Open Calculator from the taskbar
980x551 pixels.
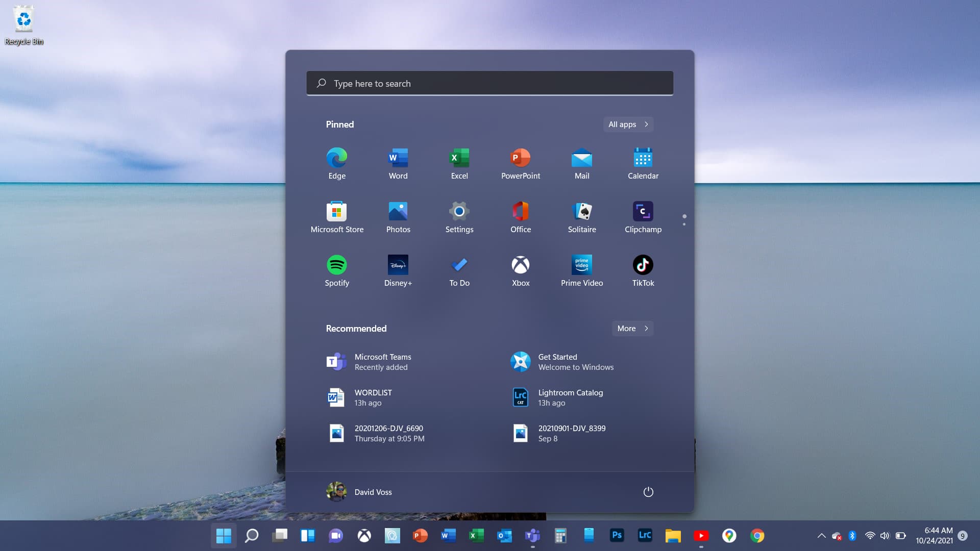pos(560,536)
